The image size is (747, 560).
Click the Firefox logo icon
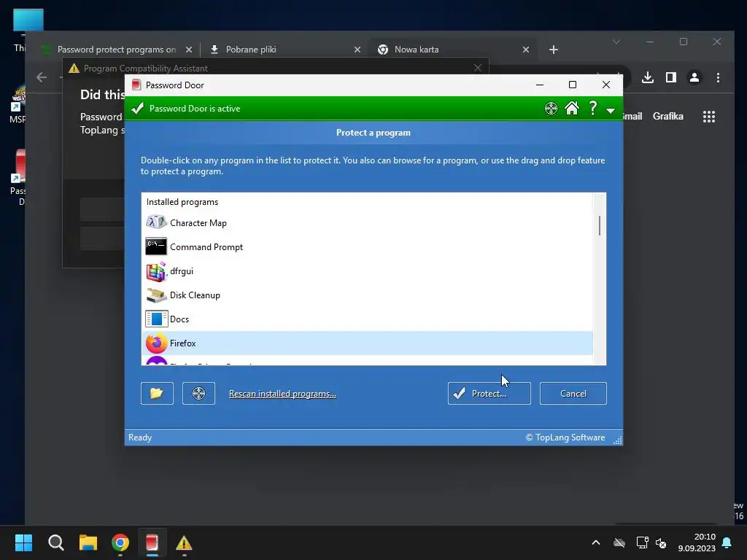coord(156,343)
